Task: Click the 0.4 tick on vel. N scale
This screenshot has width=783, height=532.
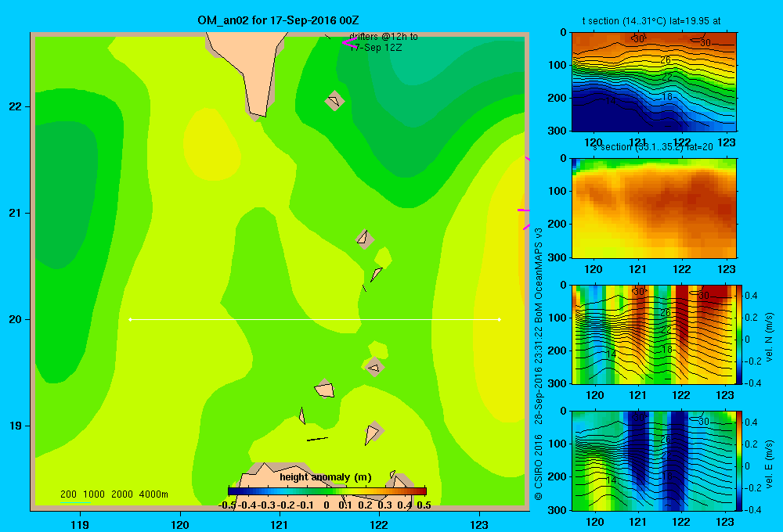Action: 751,296
